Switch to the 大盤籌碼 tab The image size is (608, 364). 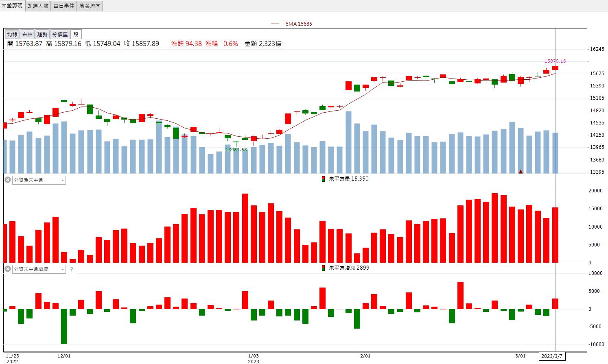pos(12,6)
